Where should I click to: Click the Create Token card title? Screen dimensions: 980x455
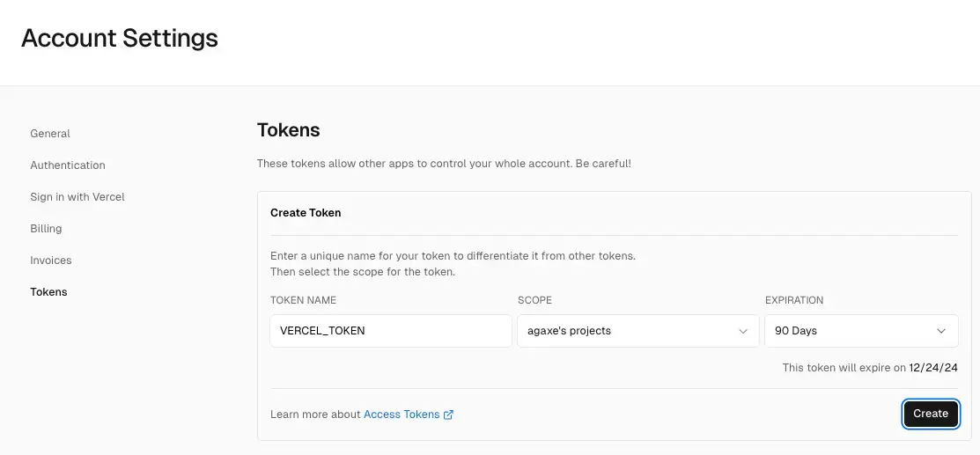306,212
